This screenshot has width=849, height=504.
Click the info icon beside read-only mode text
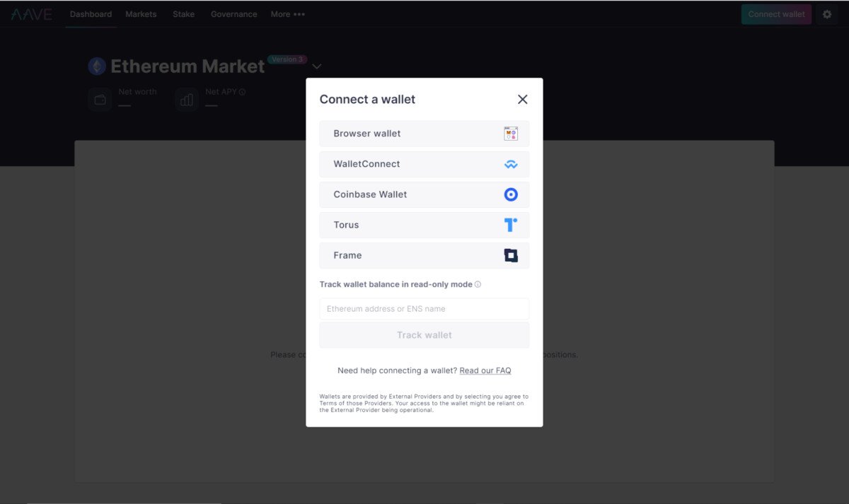(x=478, y=284)
